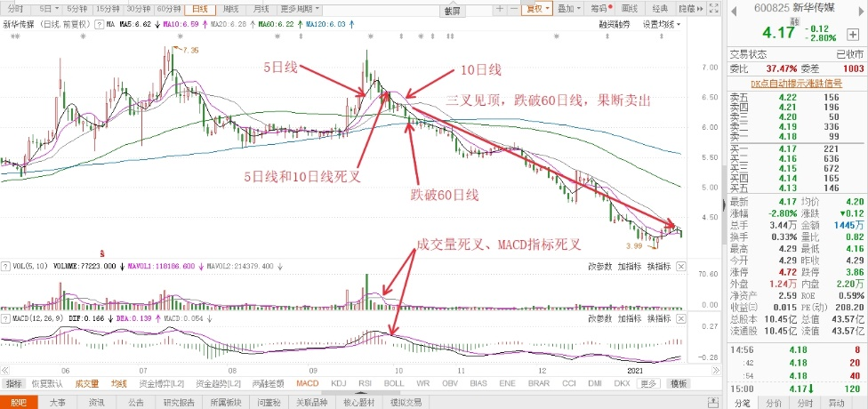Select the KDJ indicator

point(338,383)
